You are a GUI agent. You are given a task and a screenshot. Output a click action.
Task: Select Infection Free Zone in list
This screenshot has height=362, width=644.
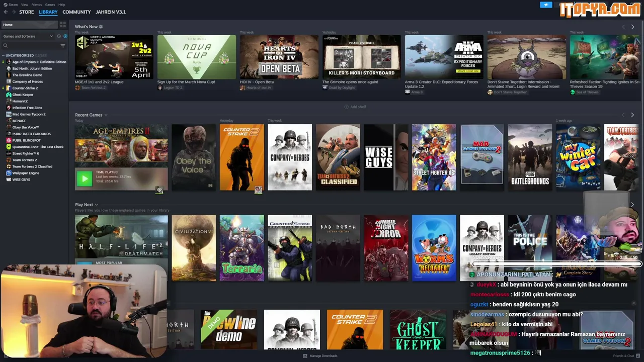(x=27, y=108)
